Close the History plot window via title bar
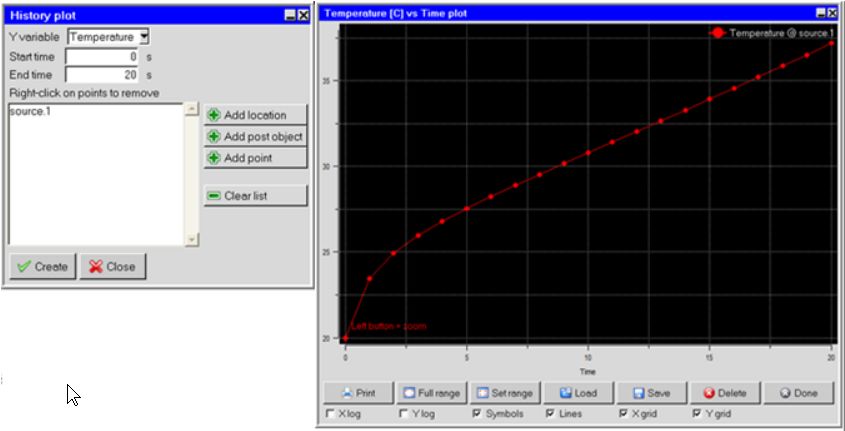The height and width of the screenshot is (431, 845). coord(303,16)
